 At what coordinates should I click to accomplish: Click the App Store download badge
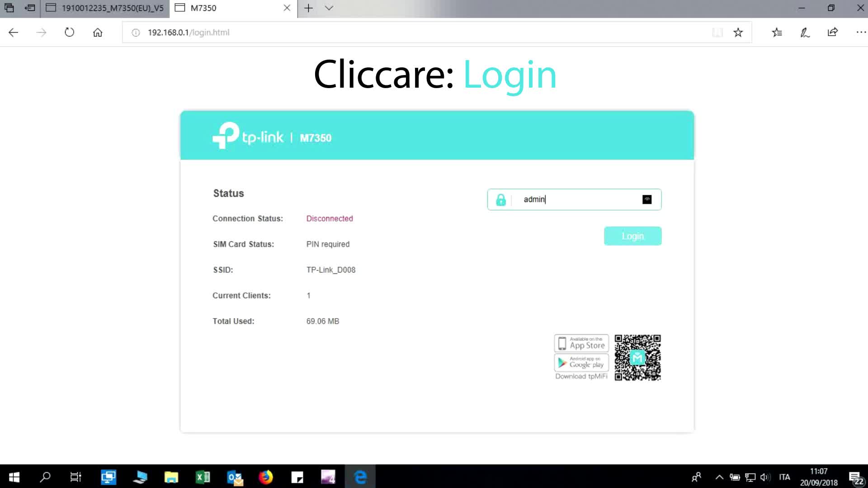581,343
